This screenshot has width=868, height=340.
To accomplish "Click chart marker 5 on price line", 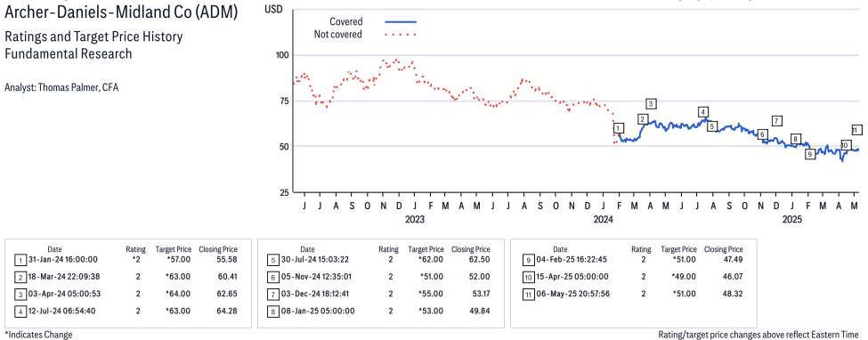I will pos(712,125).
